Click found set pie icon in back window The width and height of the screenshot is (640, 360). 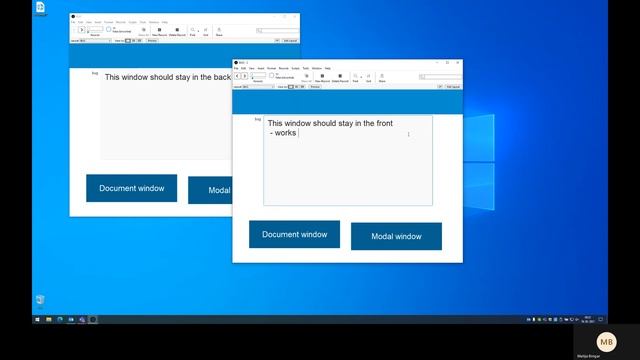click(109, 29)
